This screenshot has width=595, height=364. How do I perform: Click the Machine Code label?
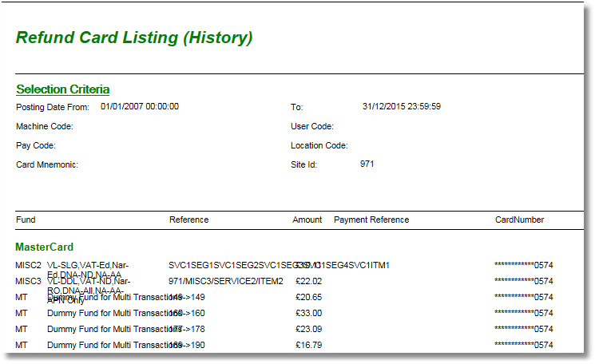[45, 126]
